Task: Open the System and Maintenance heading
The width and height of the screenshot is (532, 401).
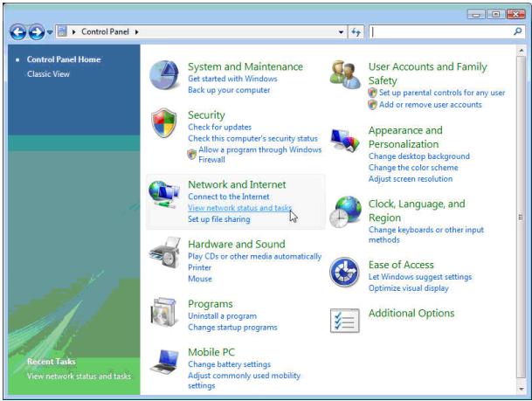Action: (x=245, y=66)
